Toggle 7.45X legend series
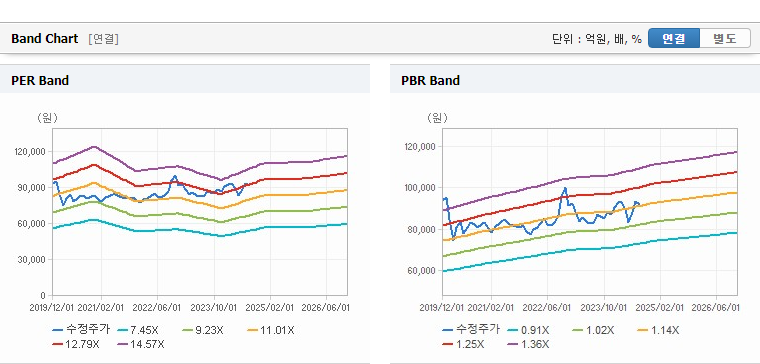This screenshot has height=364, width=760. (x=137, y=330)
